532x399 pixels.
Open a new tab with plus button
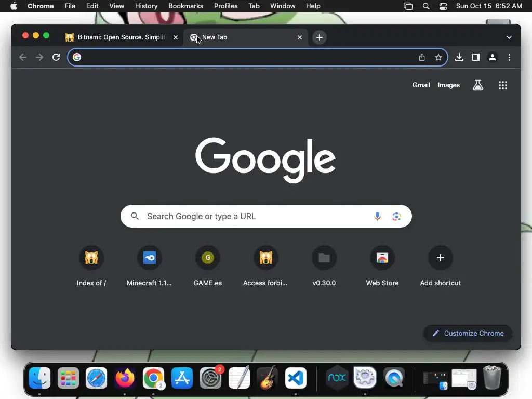[320, 37]
